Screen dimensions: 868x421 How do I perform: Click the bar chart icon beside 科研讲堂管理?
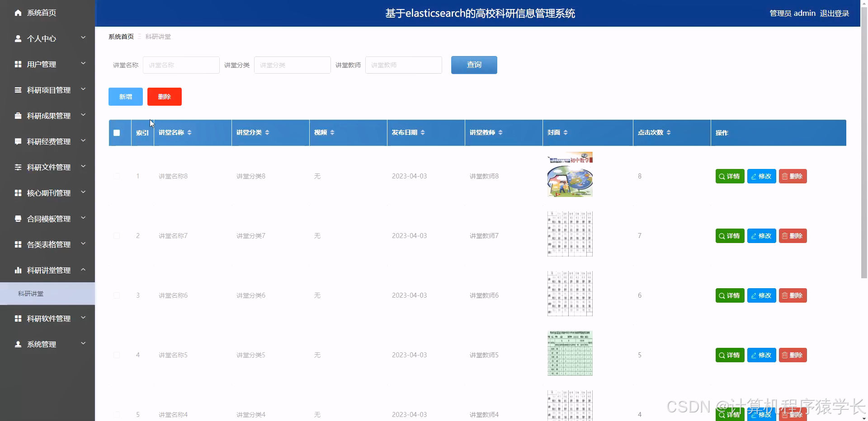pos(18,270)
